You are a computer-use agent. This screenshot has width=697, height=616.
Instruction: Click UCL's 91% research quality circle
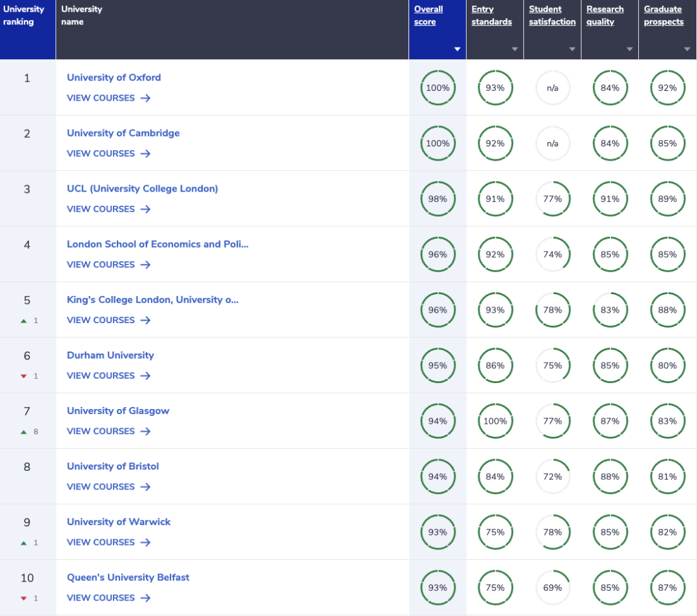(610, 199)
